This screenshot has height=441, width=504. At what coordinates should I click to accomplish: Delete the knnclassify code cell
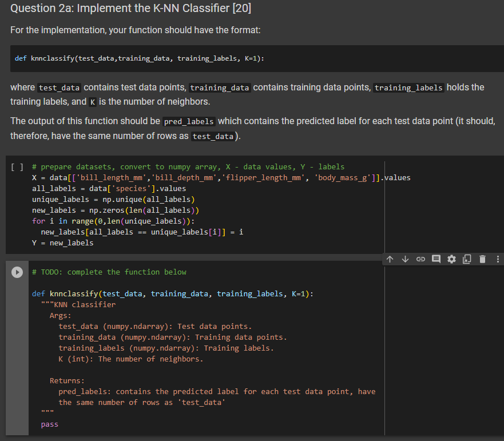pyautogui.click(x=482, y=259)
